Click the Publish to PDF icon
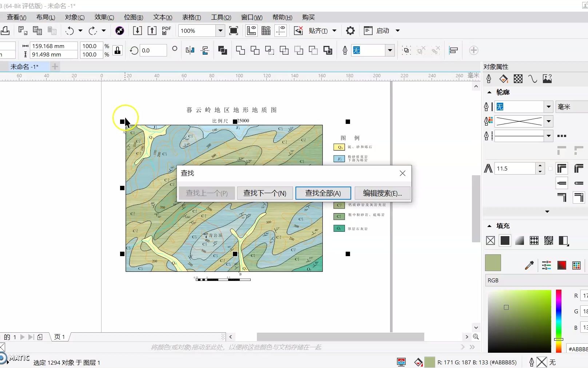Viewport: 588px width, 368px height. (166, 31)
